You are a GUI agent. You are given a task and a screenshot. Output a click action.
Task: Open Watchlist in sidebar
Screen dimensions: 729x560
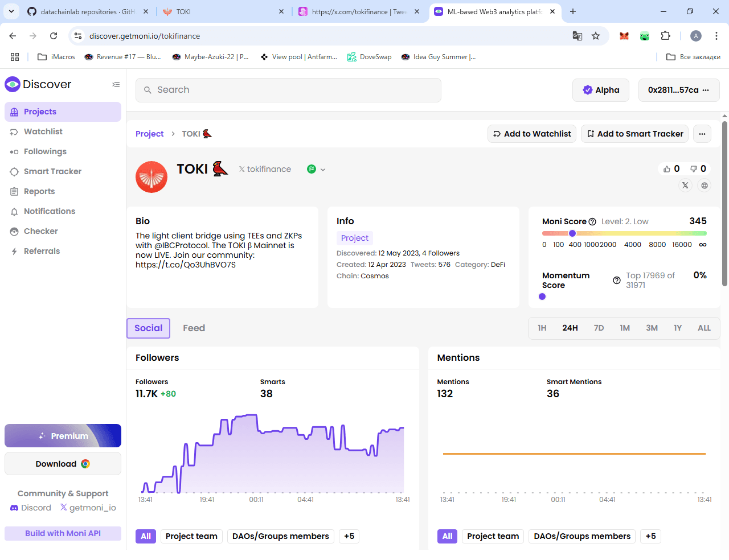pos(63,131)
